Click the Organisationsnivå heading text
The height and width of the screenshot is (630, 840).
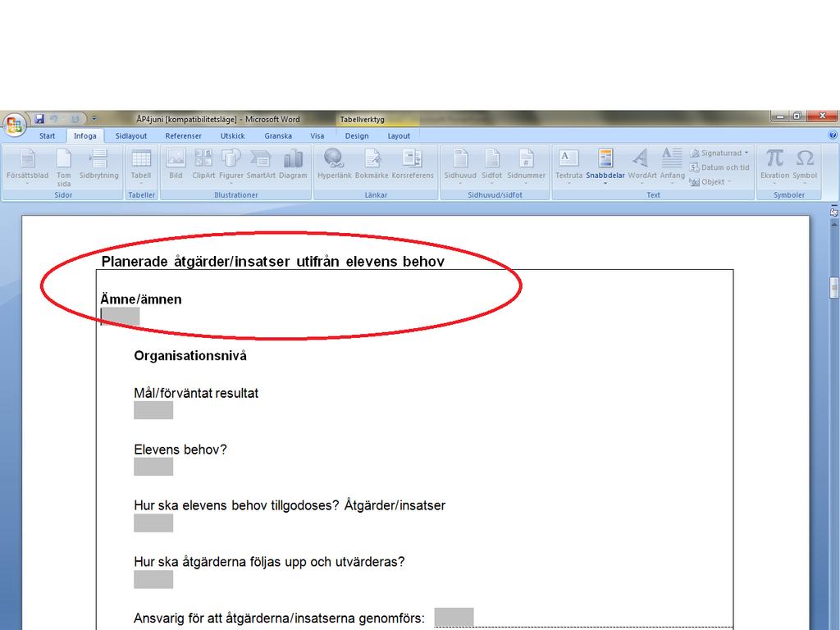click(190, 356)
